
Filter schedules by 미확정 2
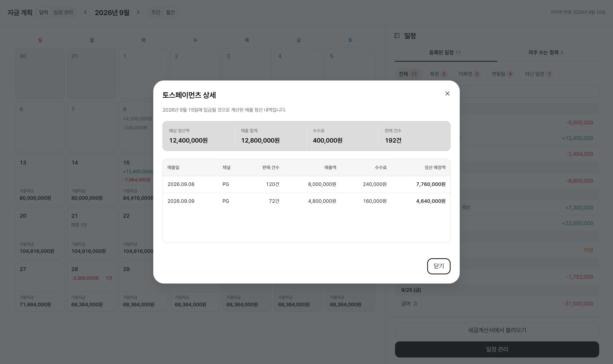469,74
